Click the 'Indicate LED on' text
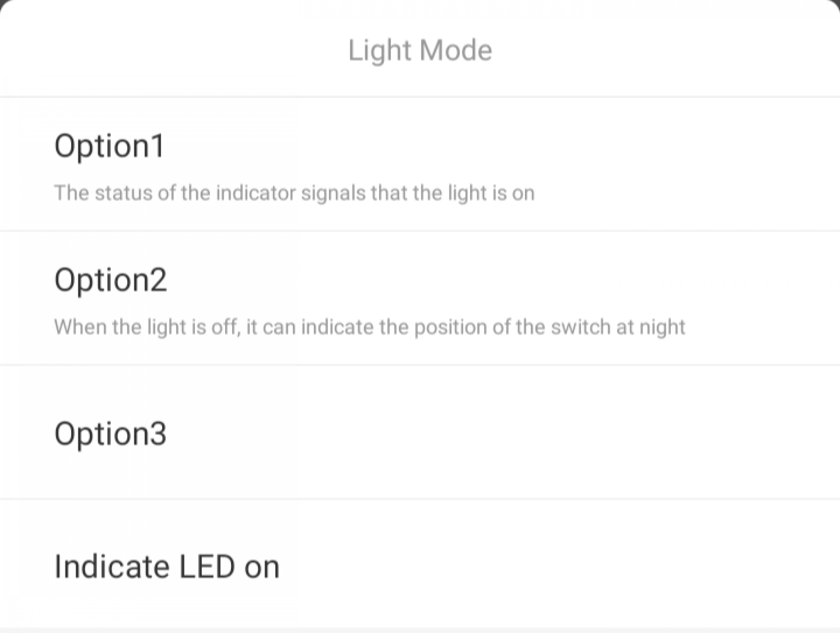840x633 pixels. [x=167, y=567]
